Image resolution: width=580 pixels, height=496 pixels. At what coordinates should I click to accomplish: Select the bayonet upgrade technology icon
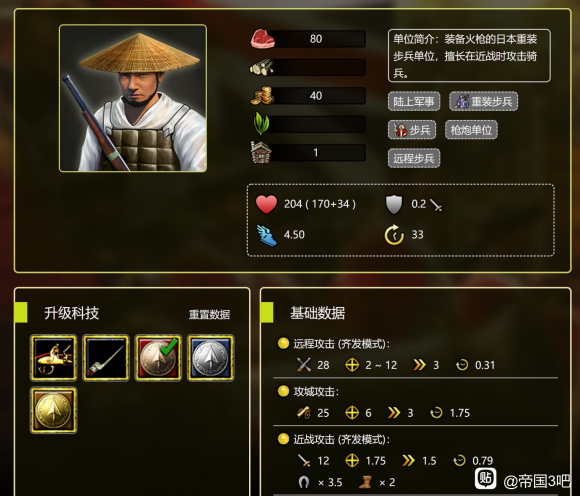point(106,358)
